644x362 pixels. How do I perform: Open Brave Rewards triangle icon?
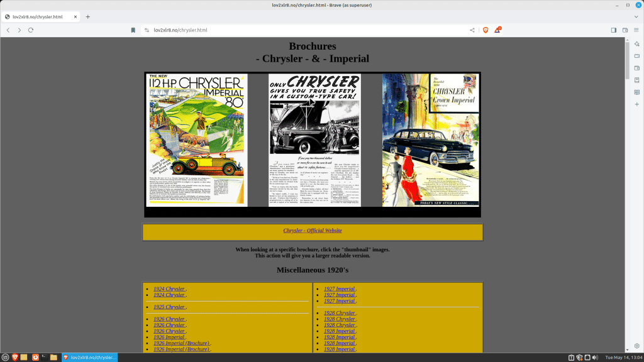tap(497, 30)
